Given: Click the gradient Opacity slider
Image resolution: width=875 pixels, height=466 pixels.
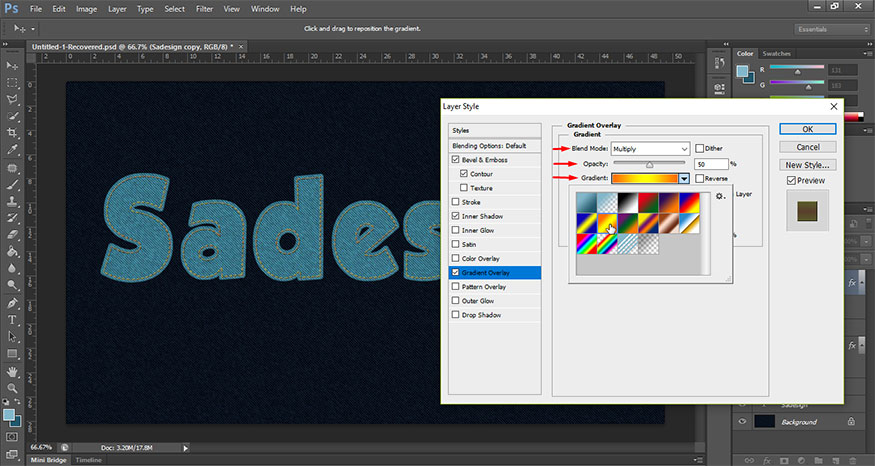Looking at the screenshot, I should (649, 164).
